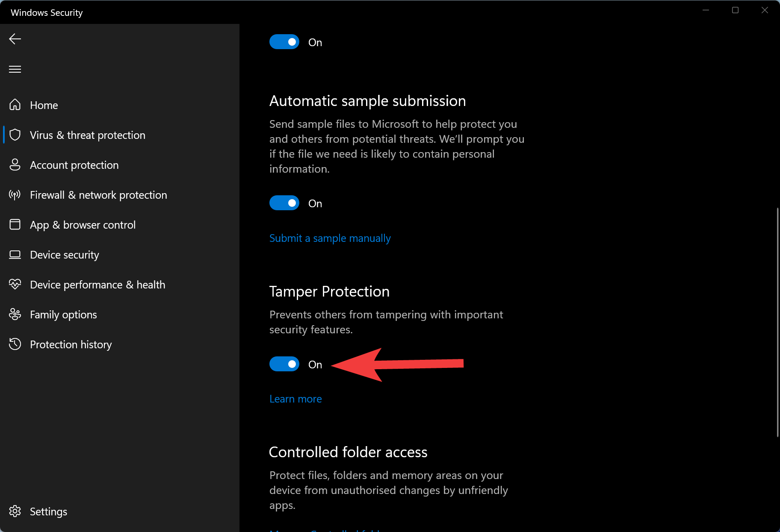
Task: Turn off Tamper Protection toggle
Action: [x=284, y=364]
